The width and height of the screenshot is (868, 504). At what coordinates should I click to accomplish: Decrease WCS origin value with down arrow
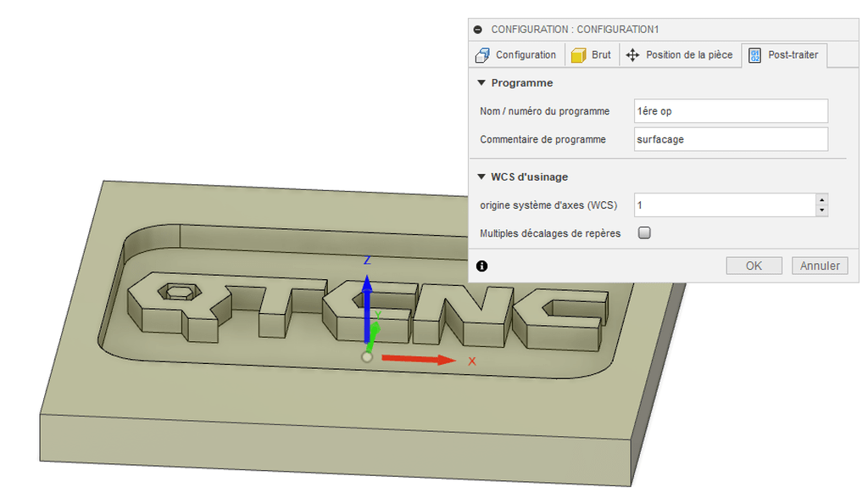point(821,210)
